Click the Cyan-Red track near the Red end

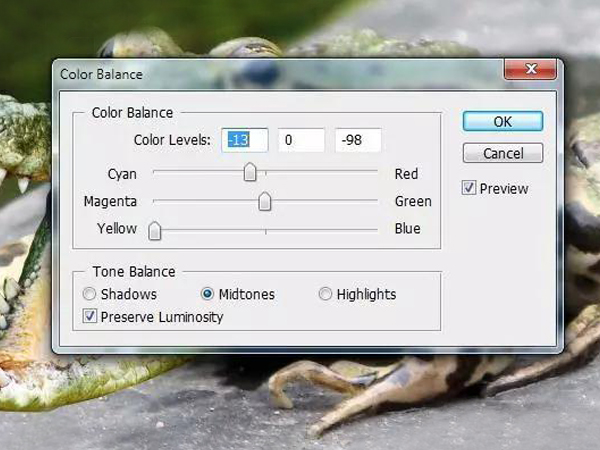click(370, 174)
